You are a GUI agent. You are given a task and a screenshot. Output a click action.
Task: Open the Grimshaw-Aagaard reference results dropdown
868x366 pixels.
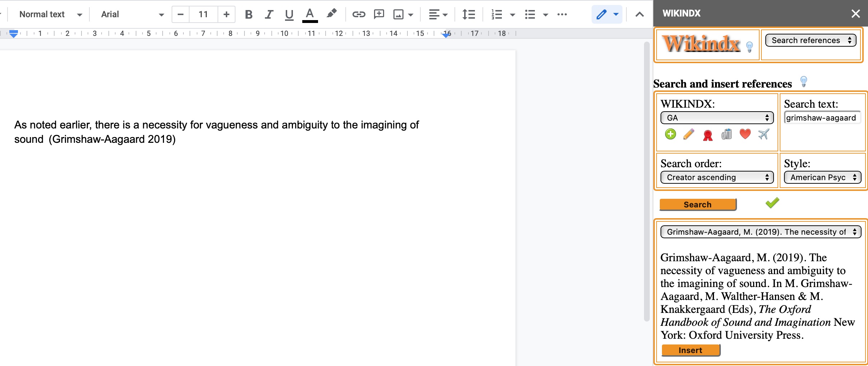pyautogui.click(x=761, y=232)
